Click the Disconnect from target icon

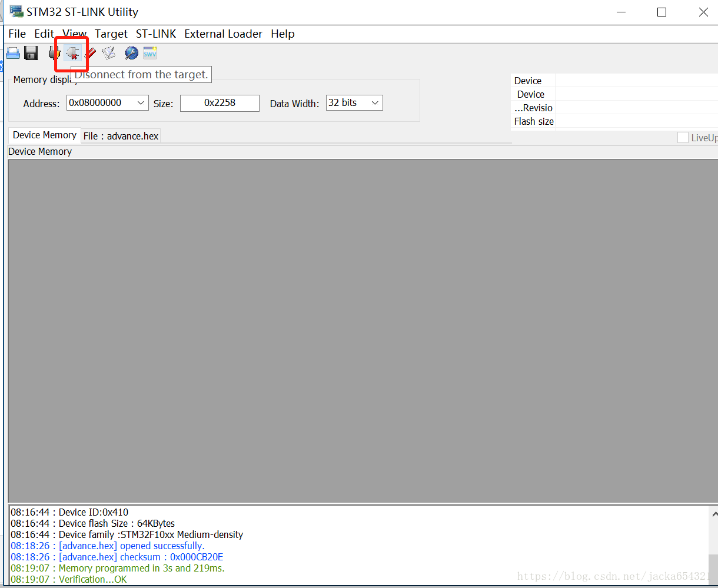[x=72, y=54]
